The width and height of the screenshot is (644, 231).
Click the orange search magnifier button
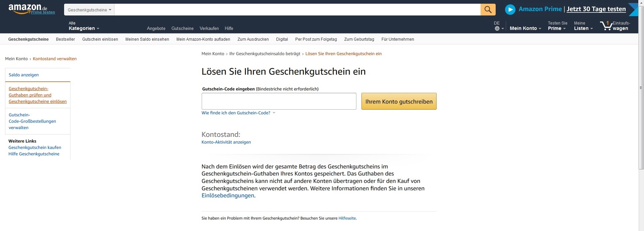(x=488, y=10)
